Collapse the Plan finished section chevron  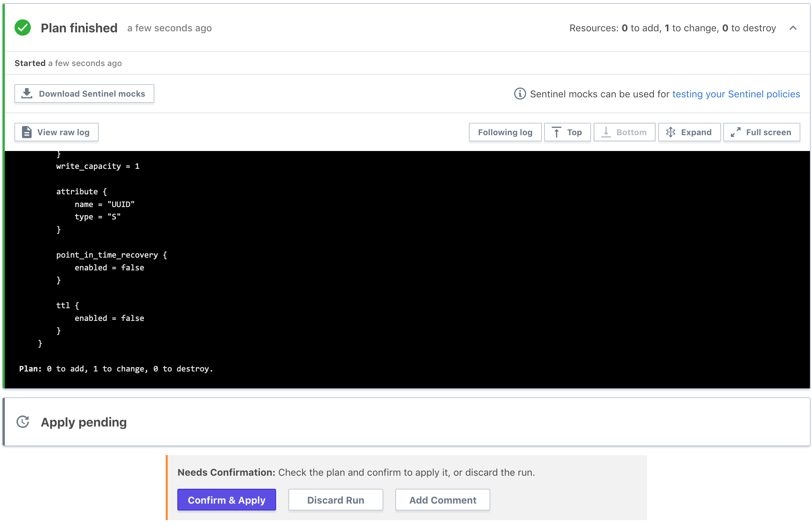tap(793, 28)
